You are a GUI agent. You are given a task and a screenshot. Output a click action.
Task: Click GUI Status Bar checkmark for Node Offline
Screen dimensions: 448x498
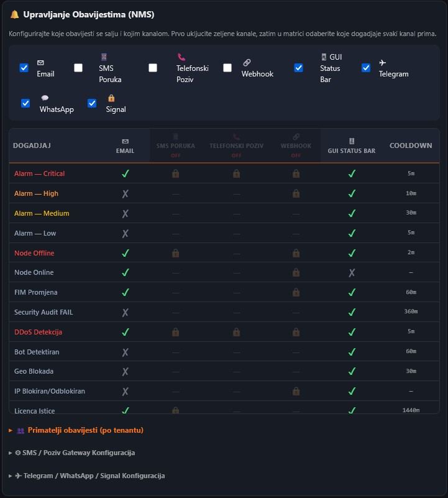coord(352,253)
